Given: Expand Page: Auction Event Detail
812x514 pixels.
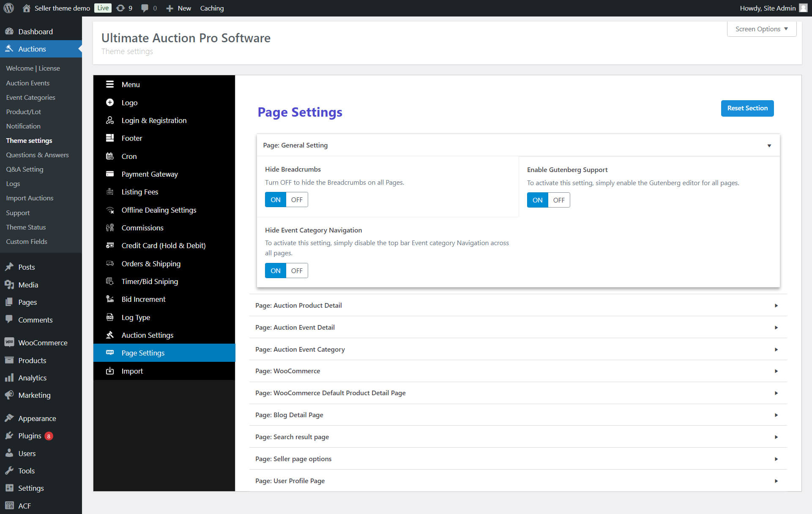Looking at the screenshot, I should [x=518, y=327].
